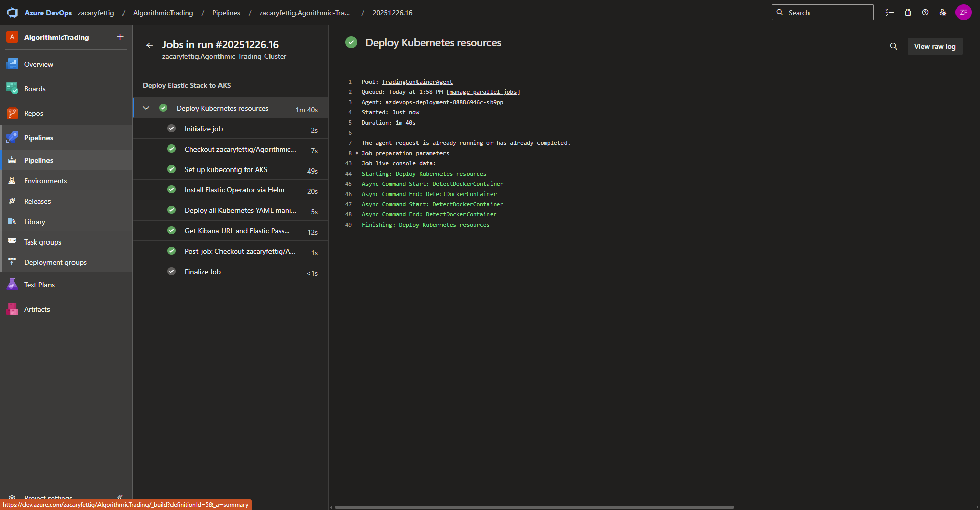Screen dimensions: 980x510
Task: Open Test Plans flask icon
Action: coord(12,285)
